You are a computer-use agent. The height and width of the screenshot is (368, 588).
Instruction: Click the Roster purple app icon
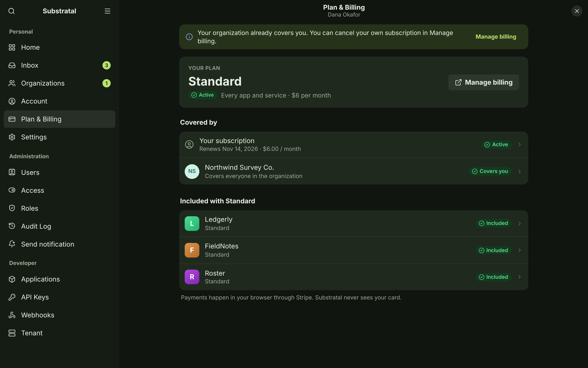point(192,277)
